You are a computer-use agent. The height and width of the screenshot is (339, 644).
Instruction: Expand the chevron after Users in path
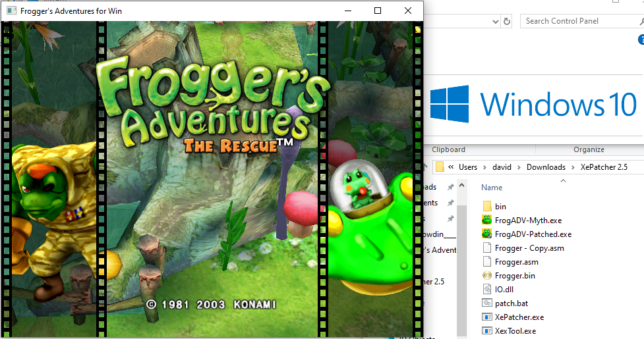484,167
